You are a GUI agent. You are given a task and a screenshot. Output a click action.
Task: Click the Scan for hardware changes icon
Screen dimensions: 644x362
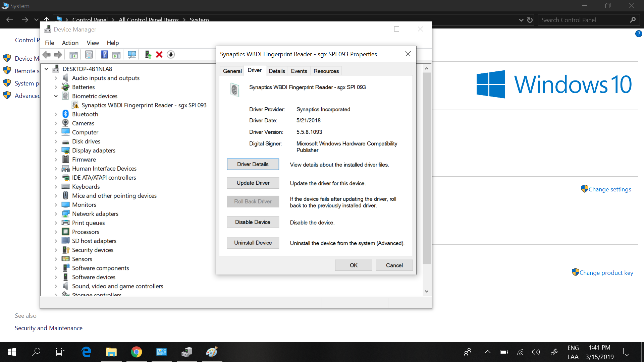tap(132, 54)
